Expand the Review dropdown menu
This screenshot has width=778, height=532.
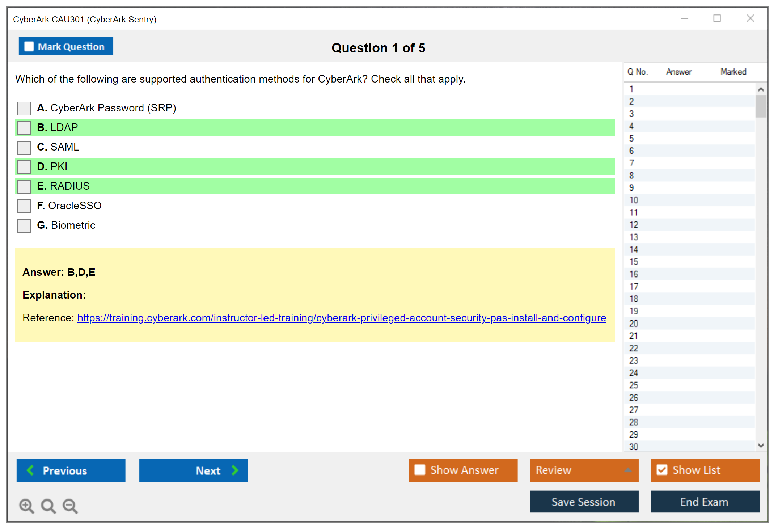coord(628,470)
